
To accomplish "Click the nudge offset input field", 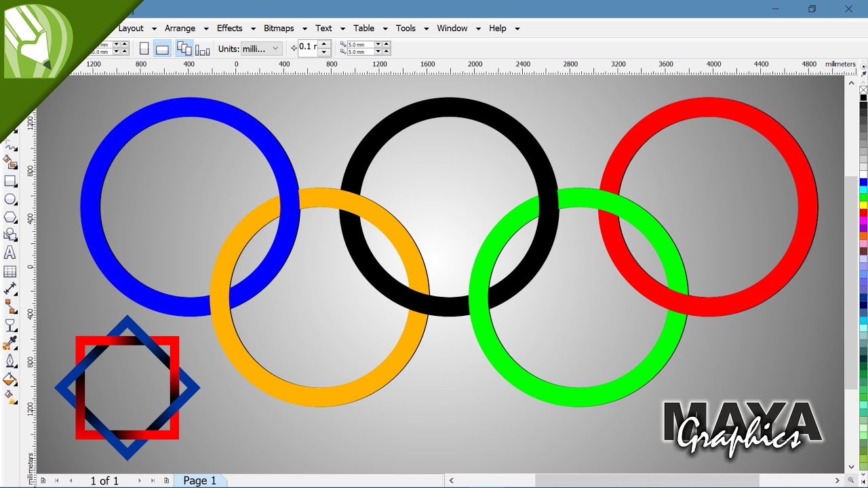I will coord(308,48).
